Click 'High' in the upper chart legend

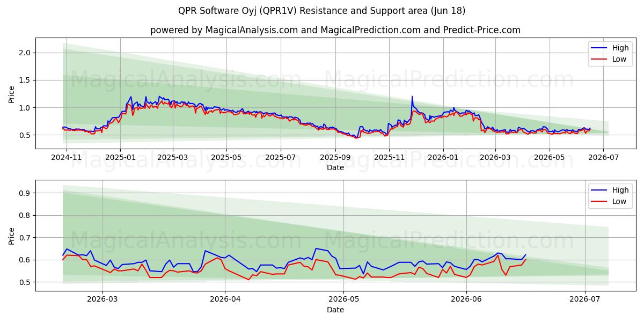pyautogui.click(x=620, y=48)
